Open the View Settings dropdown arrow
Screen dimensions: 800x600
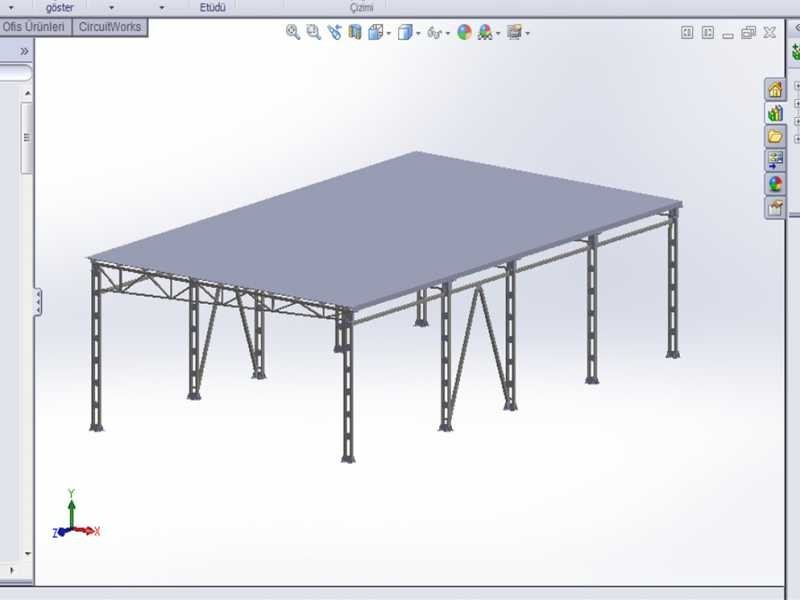(x=527, y=33)
